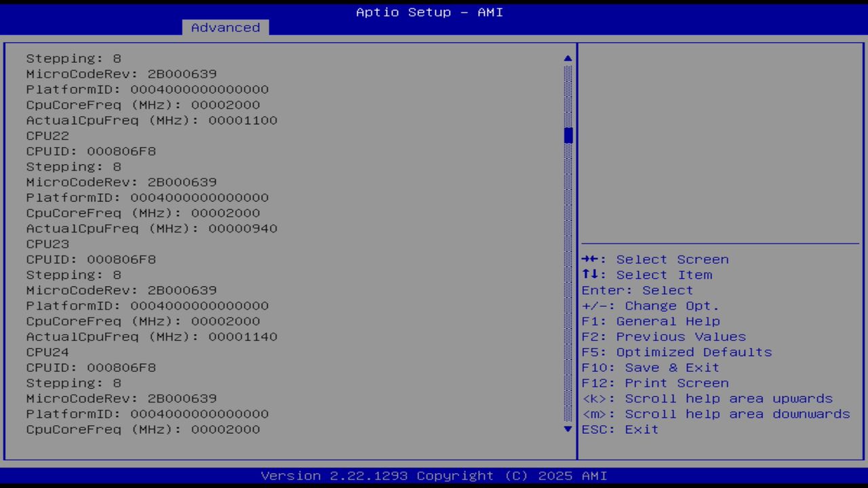Click the Aptio Setup – AMI title bar
Screen dimensions: 868x488
click(429, 12)
